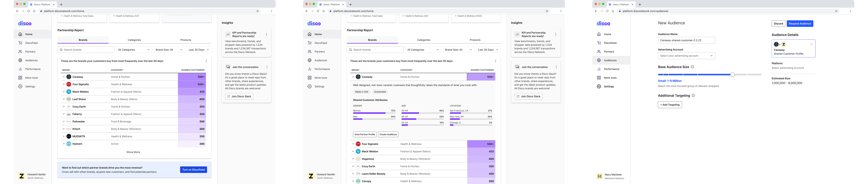Click the Mack Weldon name, left window
Image resolution: width=868 pixels, height=184 pixels.
click(80, 92)
